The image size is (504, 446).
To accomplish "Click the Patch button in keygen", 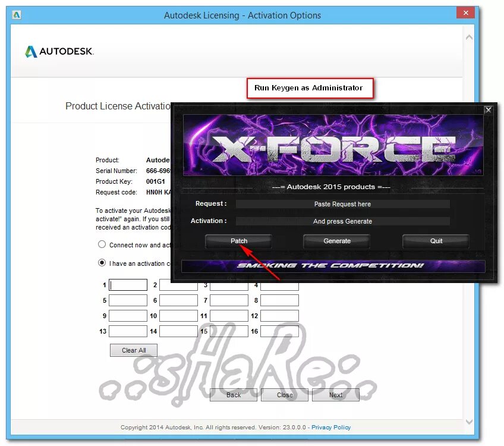I will coord(239,241).
